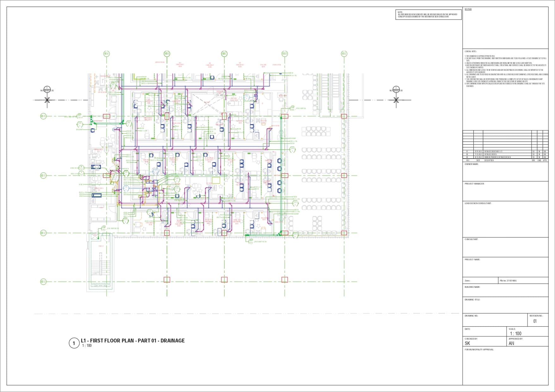
Task: Select the Scale 1 : 100 field
Action: (x=515, y=334)
